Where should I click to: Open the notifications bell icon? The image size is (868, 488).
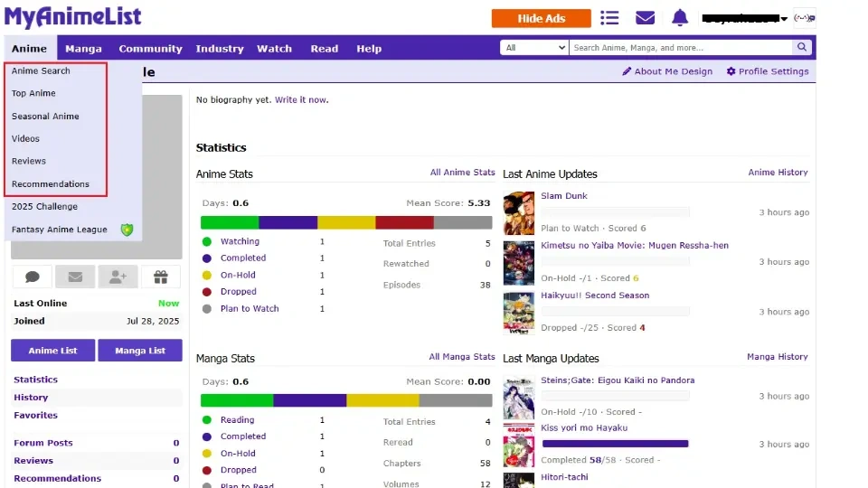(x=680, y=18)
